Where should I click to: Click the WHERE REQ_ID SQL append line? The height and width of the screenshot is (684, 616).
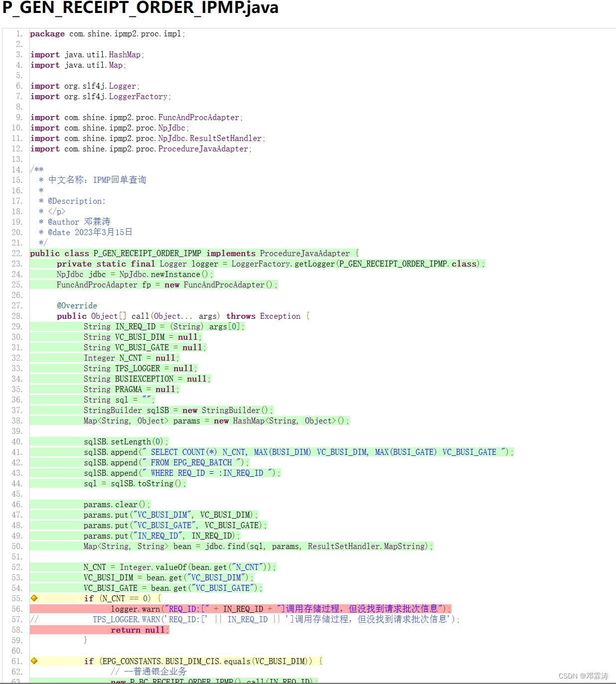point(182,473)
